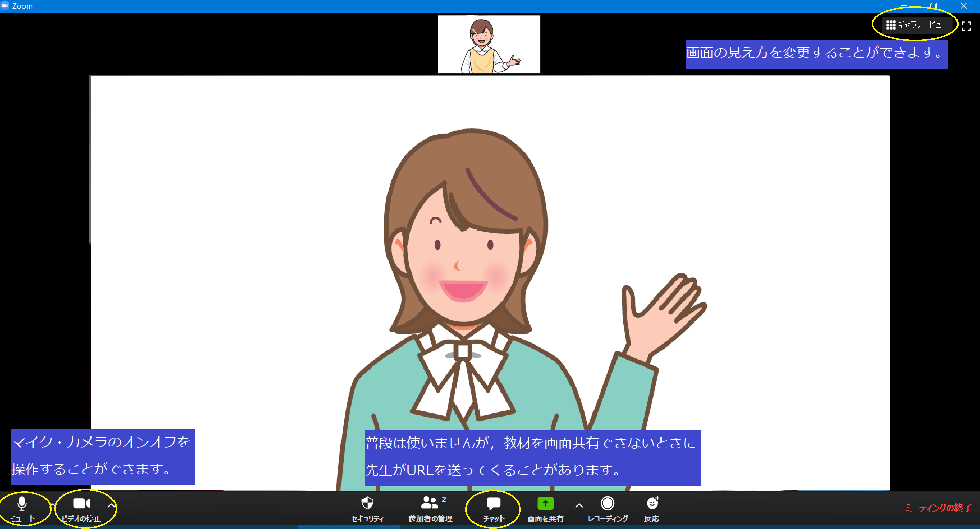Enter full screen with the corner-brackets icon

966,26
